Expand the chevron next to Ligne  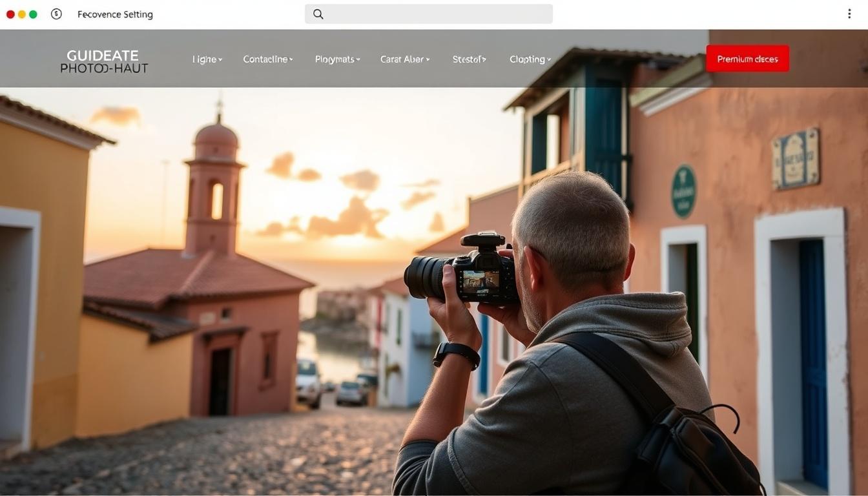tap(220, 59)
